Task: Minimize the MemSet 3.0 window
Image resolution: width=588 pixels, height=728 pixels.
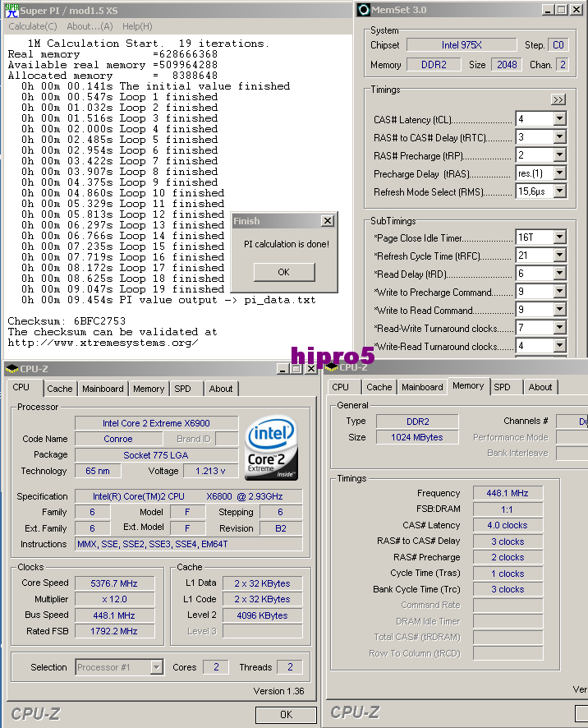Action: point(548,10)
